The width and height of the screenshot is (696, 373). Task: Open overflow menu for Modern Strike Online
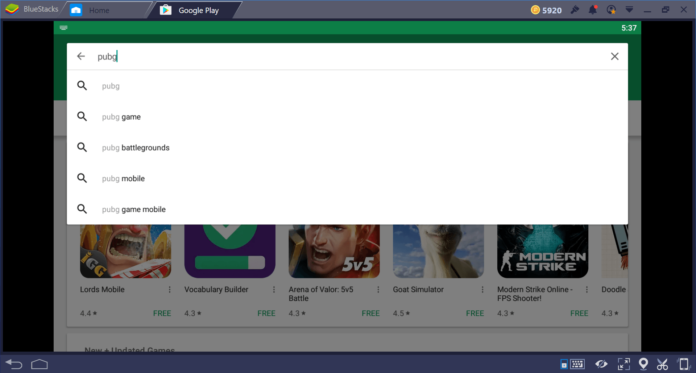[x=587, y=290]
